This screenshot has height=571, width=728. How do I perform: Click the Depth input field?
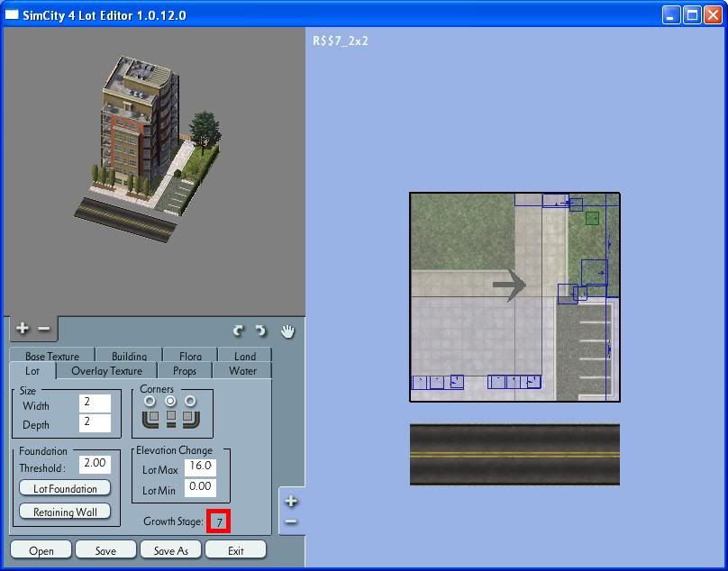pyautogui.click(x=95, y=423)
